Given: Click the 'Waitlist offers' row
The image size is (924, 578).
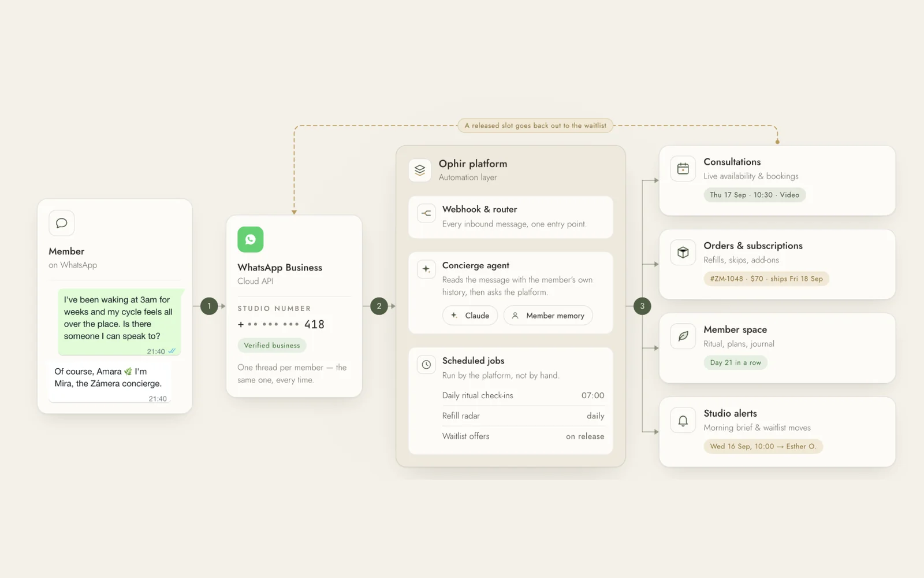Looking at the screenshot, I should tap(523, 436).
